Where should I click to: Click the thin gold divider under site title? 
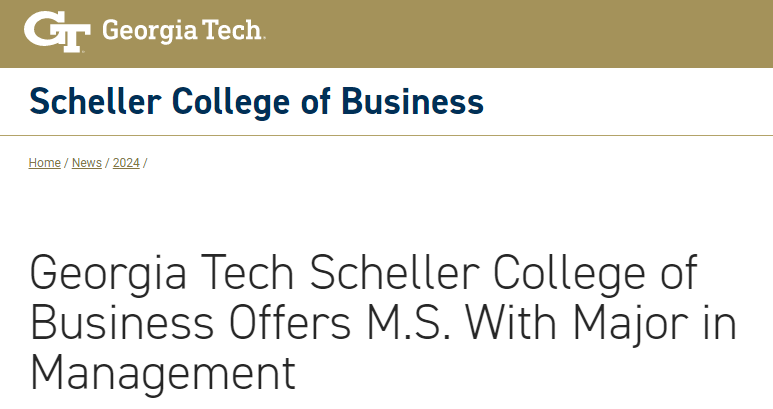tap(386, 135)
